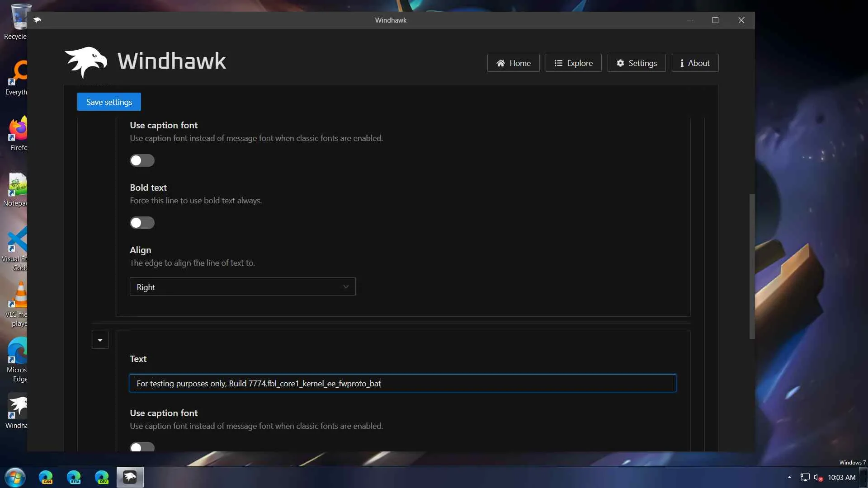Toggle lower Use caption font switch

tap(142, 447)
